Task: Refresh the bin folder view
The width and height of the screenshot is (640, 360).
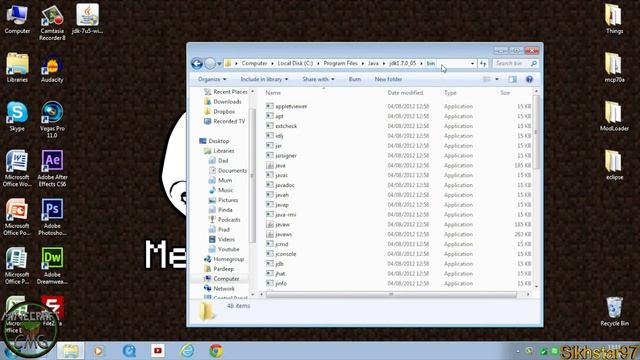Action: (x=483, y=64)
